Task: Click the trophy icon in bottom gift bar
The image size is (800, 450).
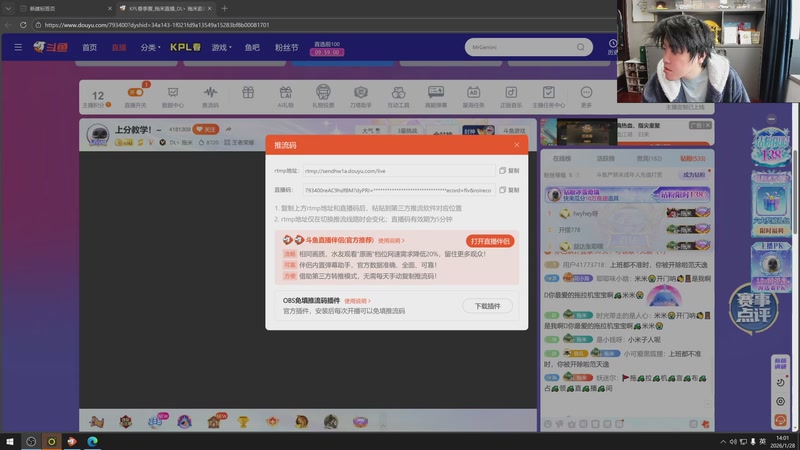Action: [243, 421]
